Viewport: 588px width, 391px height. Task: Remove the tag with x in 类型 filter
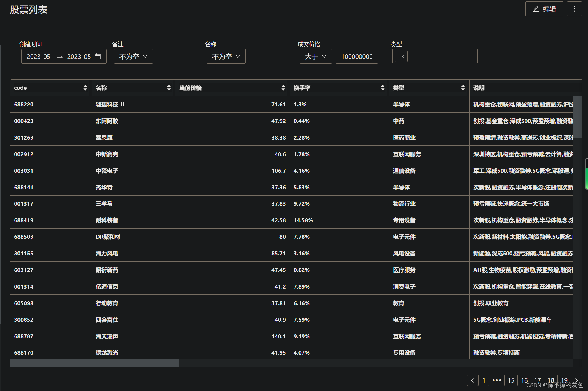[x=403, y=57]
